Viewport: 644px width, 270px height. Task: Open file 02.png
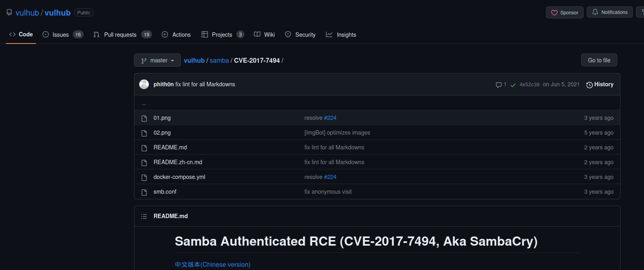pos(162,133)
